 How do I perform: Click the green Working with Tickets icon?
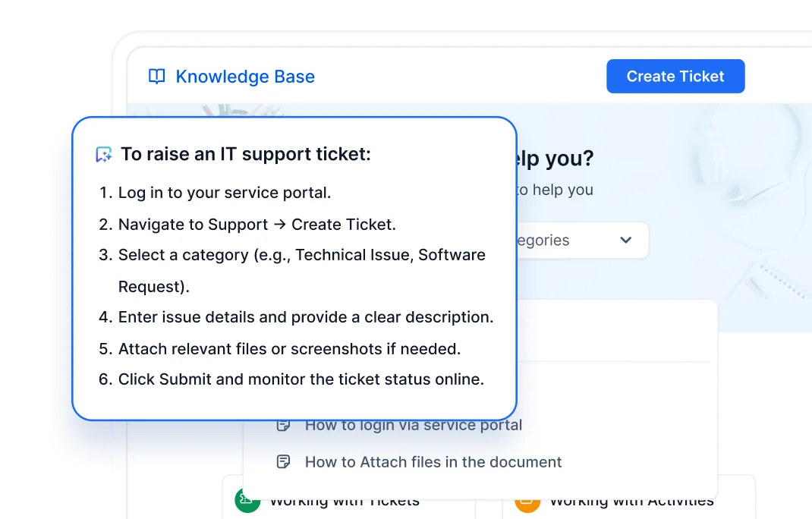click(x=247, y=501)
